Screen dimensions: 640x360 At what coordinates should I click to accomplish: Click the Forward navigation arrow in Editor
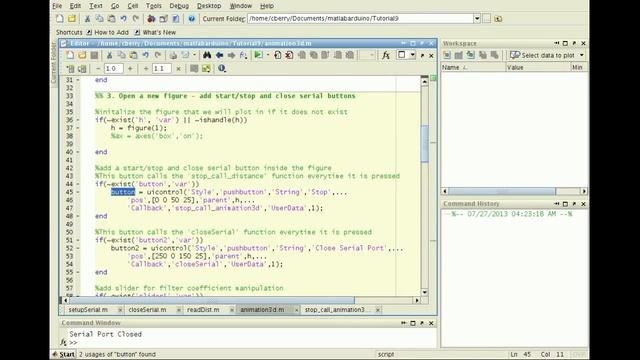point(231,55)
